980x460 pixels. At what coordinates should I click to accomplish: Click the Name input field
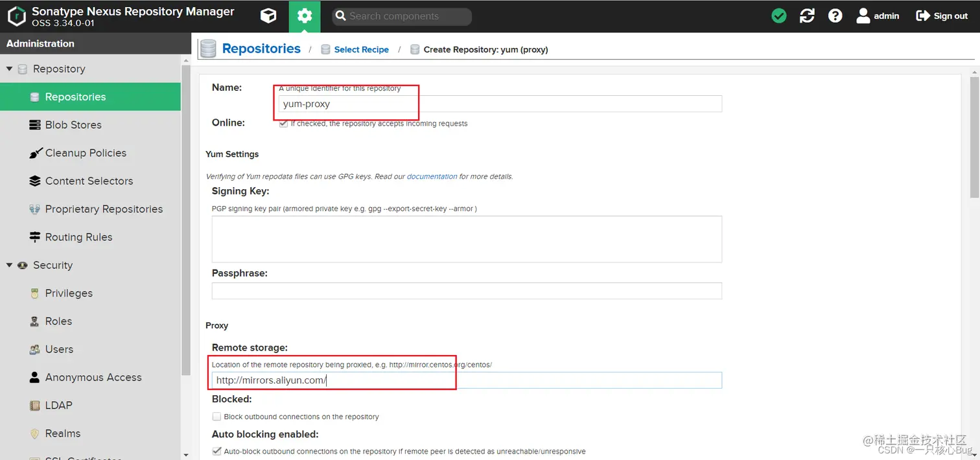500,104
